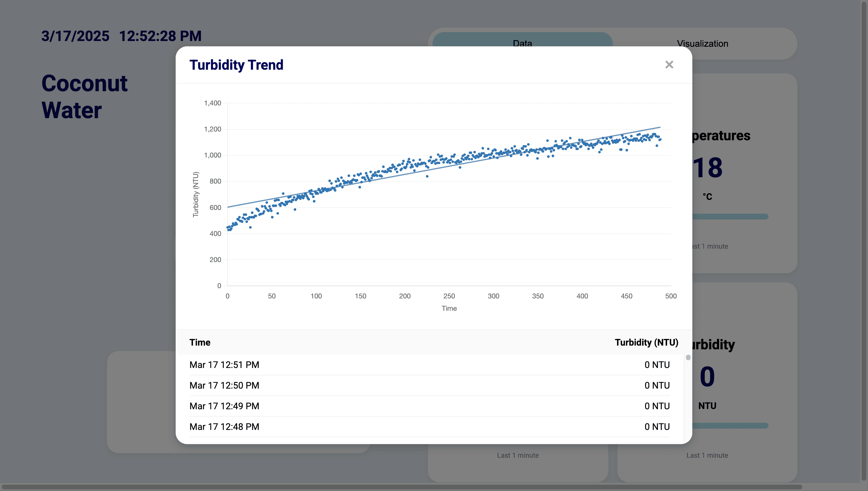This screenshot has height=491, width=868.
Task: Click the temperature progress bar
Action: [731, 217]
